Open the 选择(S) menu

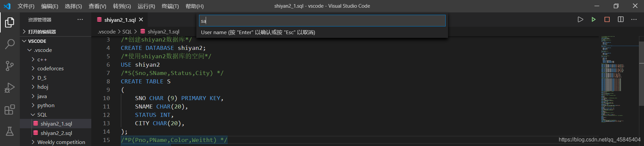[73, 6]
